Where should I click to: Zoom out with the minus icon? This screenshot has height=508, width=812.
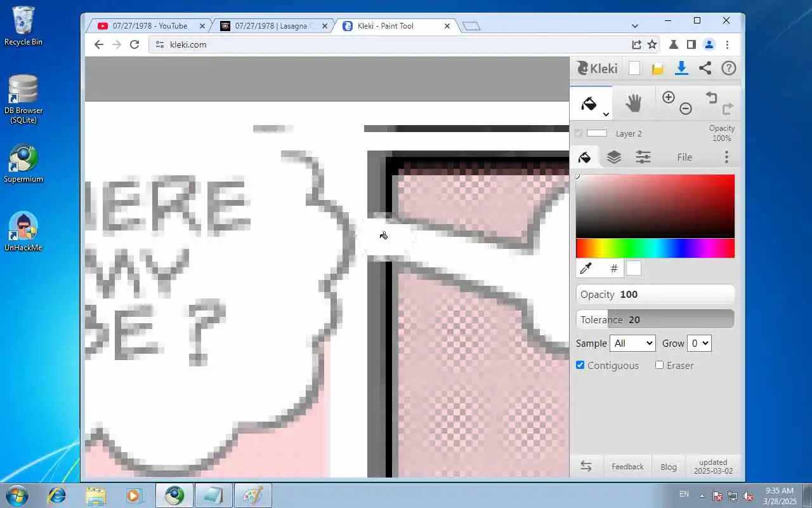(686, 109)
